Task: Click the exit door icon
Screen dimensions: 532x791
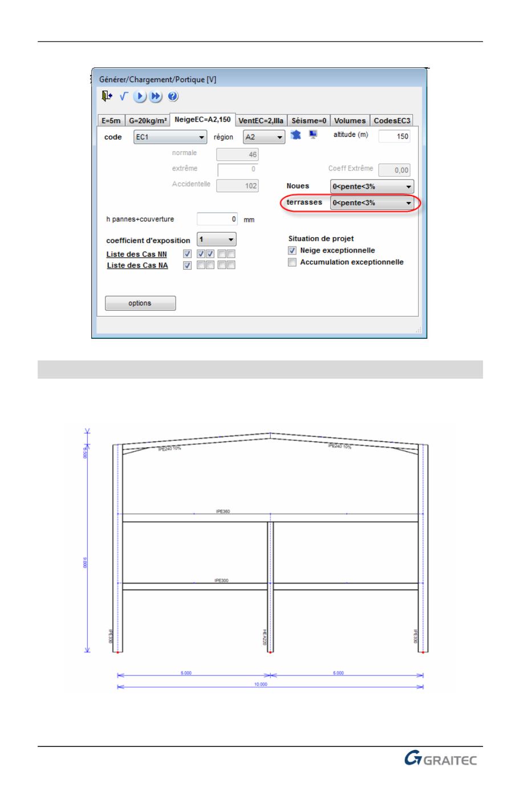Action: pos(106,96)
